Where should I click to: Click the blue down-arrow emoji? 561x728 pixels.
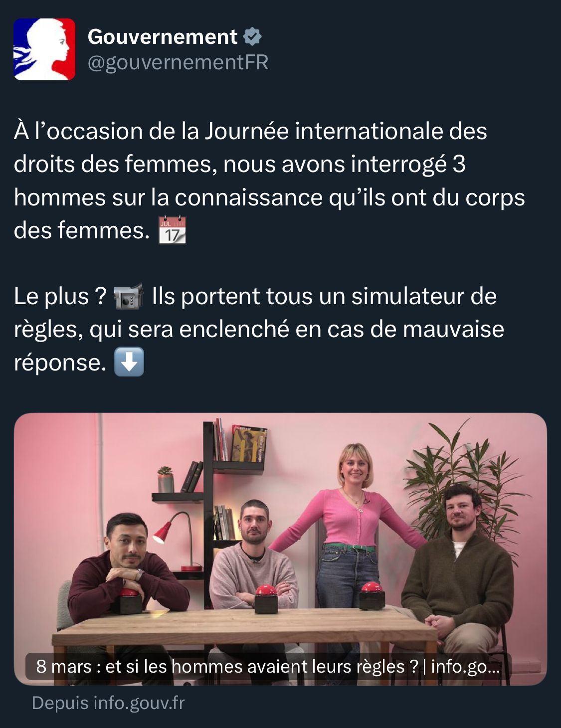point(129,362)
